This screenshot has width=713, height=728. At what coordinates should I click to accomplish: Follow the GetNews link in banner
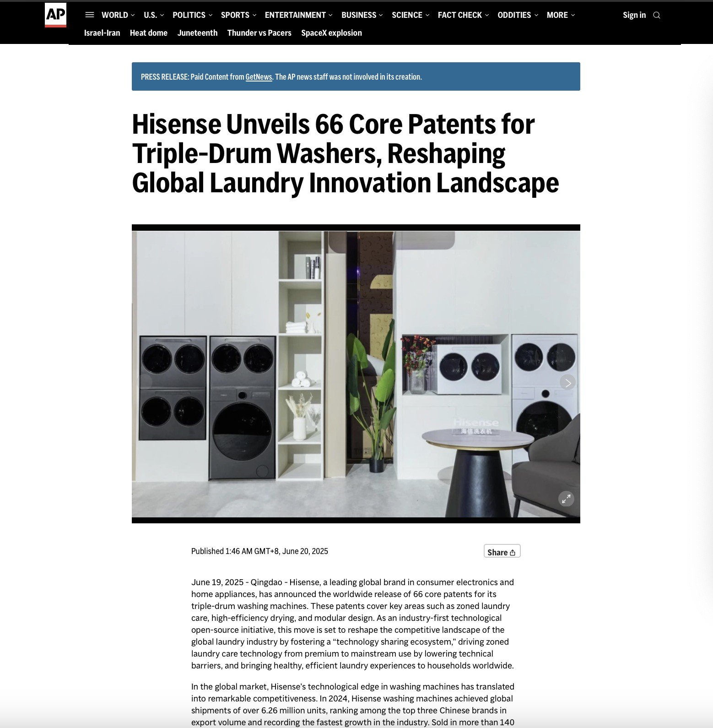pyautogui.click(x=259, y=77)
